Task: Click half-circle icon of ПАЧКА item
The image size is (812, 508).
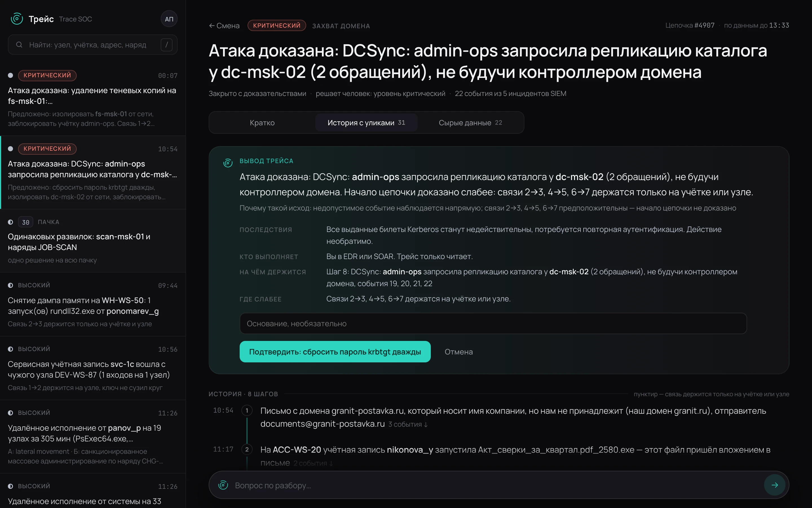Action: click(x=10, y=222)
